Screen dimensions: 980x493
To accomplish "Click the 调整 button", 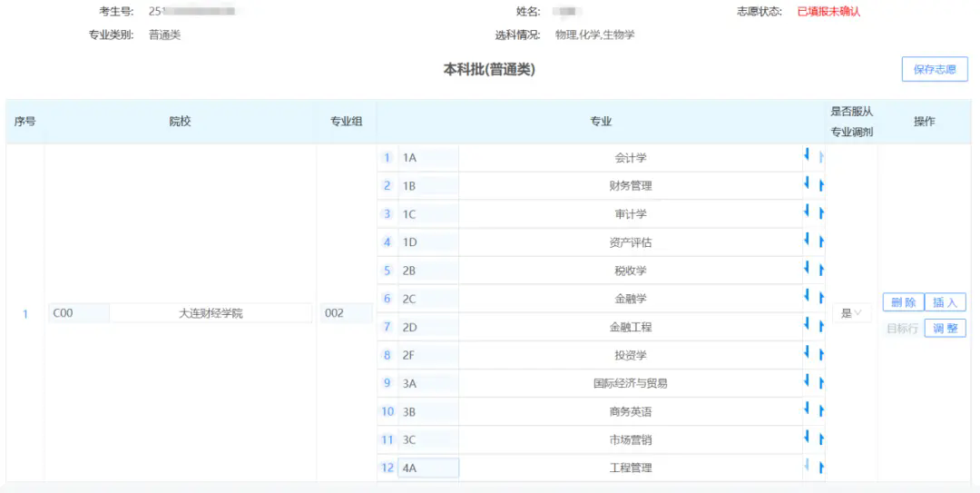I will point(945,328).
